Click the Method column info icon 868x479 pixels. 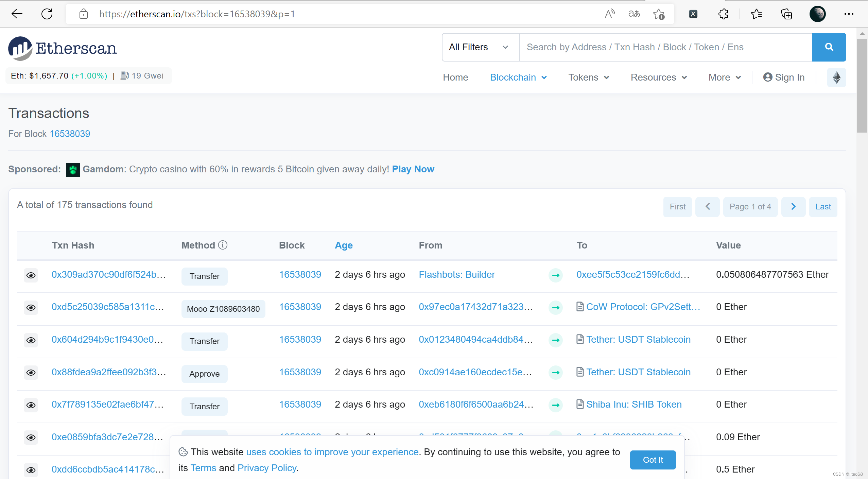click(x=223, y=245)
